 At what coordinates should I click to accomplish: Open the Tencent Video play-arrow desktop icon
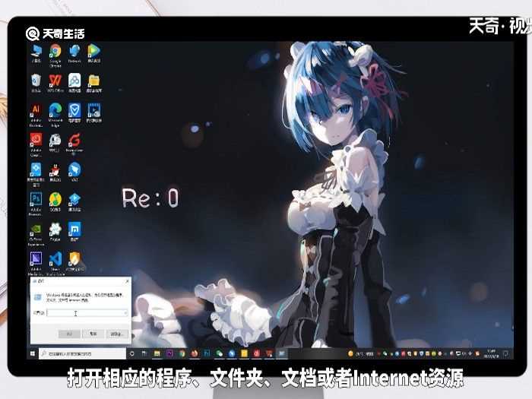tap(93, 53)
